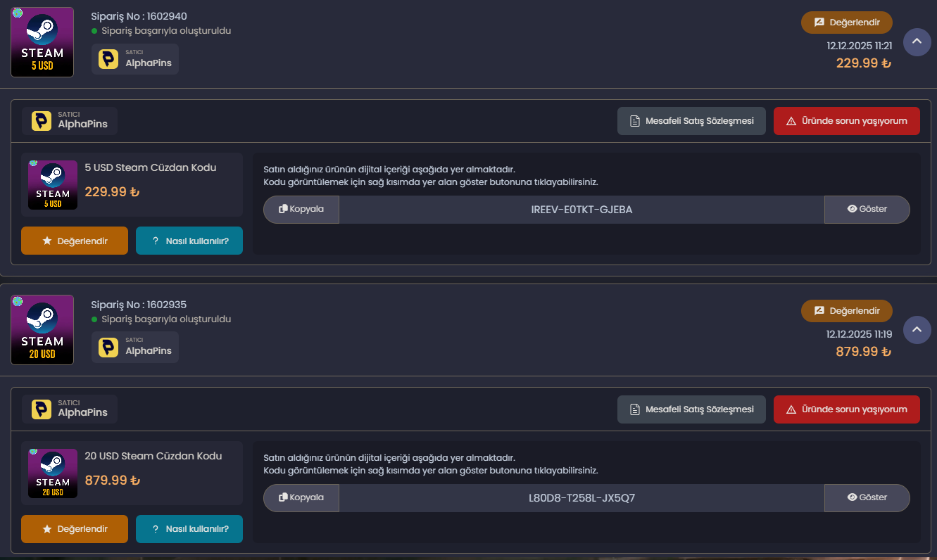Click the order date "12.12.2025 11:19"

[x=860, y=334]
